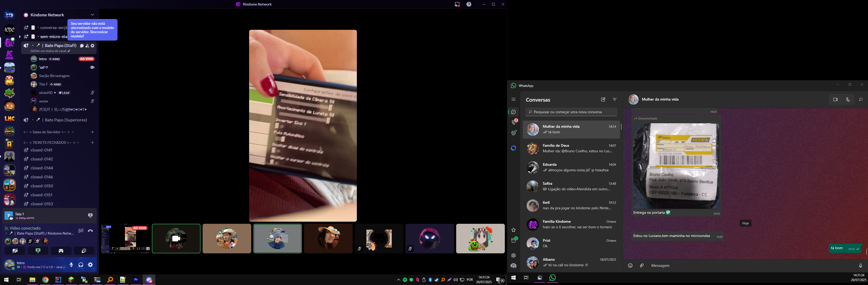
Task: Open WhatsApp emoji picker
Action: pyautogui.click(x=630, y=265)
